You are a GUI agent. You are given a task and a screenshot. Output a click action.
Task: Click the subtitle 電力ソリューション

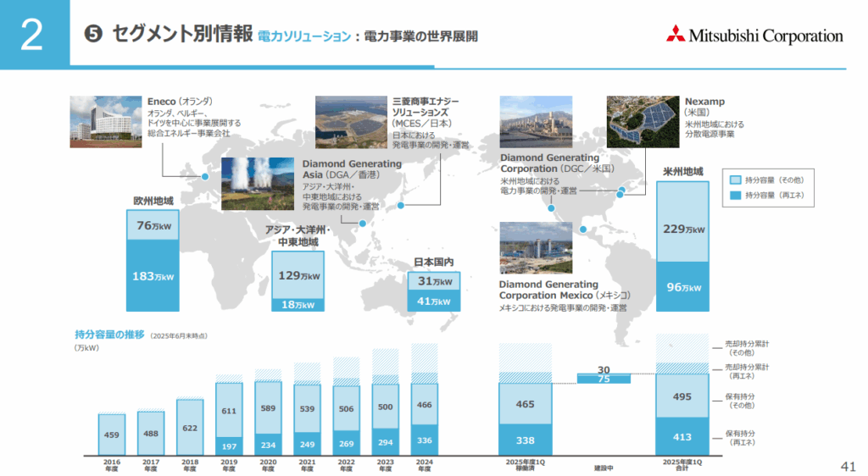coord(304,36)
